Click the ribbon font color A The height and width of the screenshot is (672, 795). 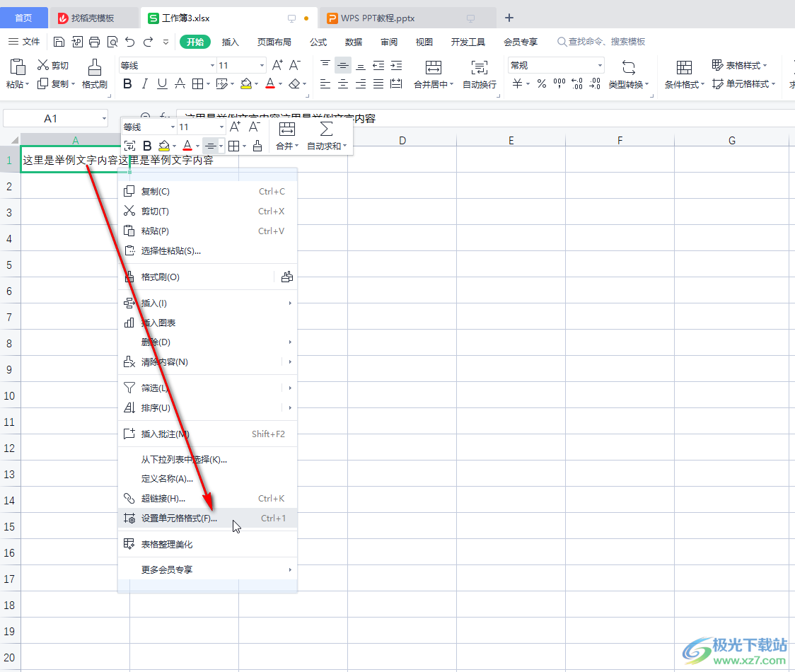point(270,83)
